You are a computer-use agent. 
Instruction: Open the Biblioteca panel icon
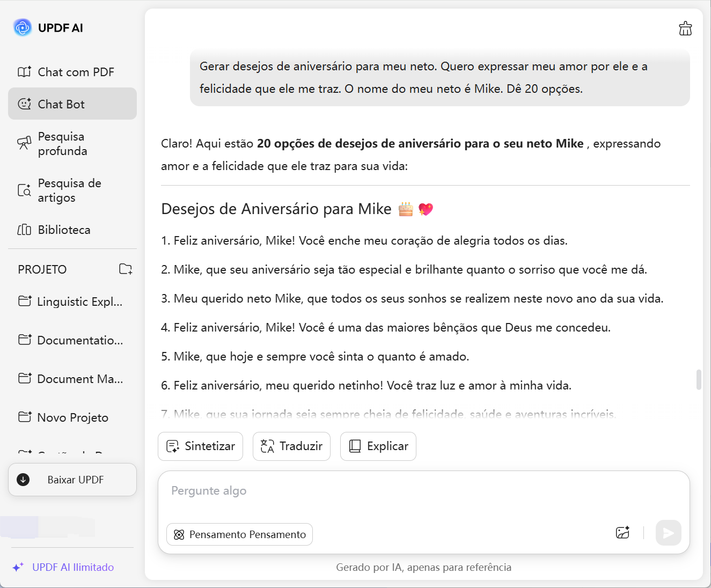coord(24,230)
